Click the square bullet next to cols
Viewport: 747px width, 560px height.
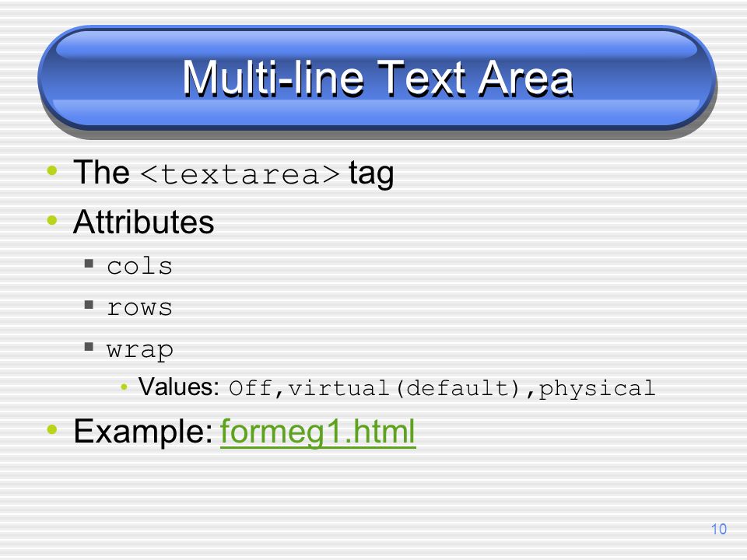[89, 264]
